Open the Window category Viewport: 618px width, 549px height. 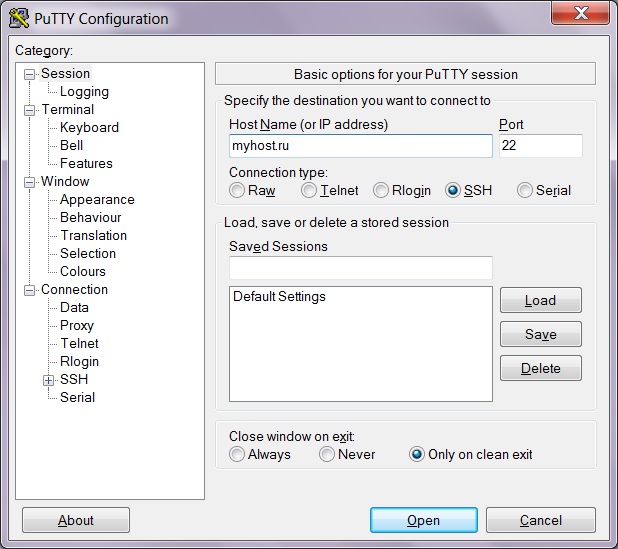[65, 181]
